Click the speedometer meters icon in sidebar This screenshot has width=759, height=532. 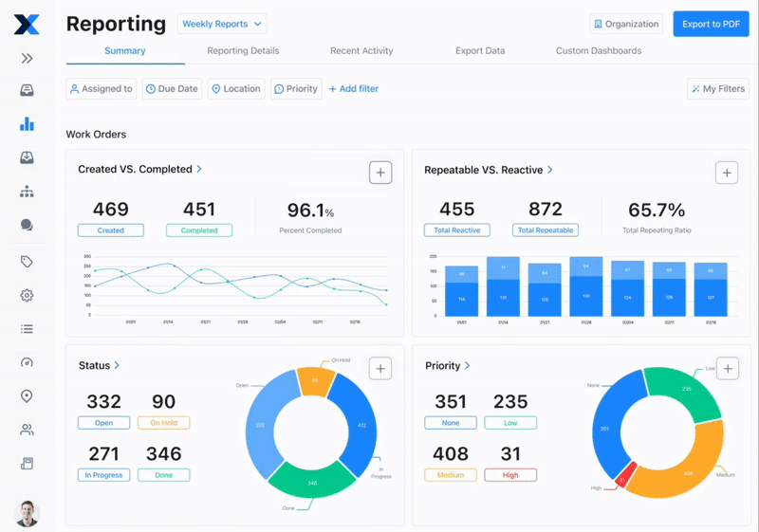click(27, 363)
